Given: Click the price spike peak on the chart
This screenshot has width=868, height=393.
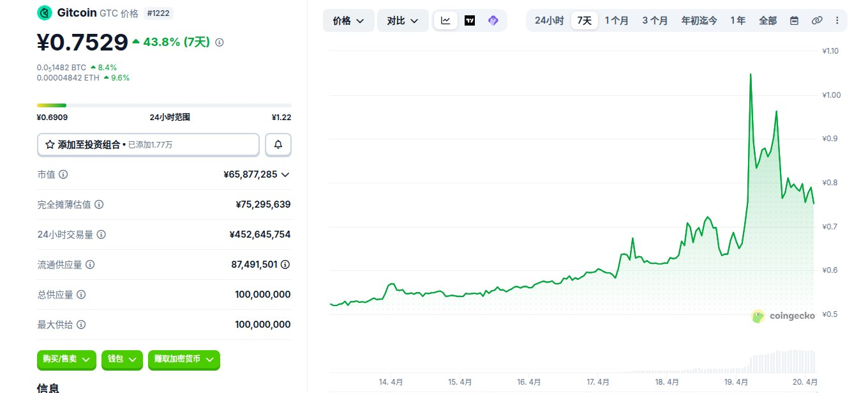Looking at the screenshot, I should coord(750,74).
